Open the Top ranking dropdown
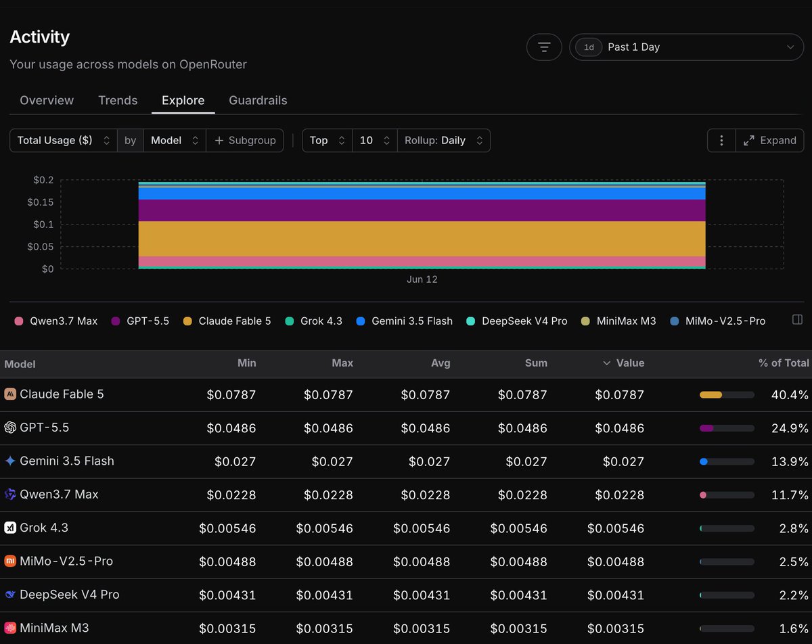 coord(328,140)
